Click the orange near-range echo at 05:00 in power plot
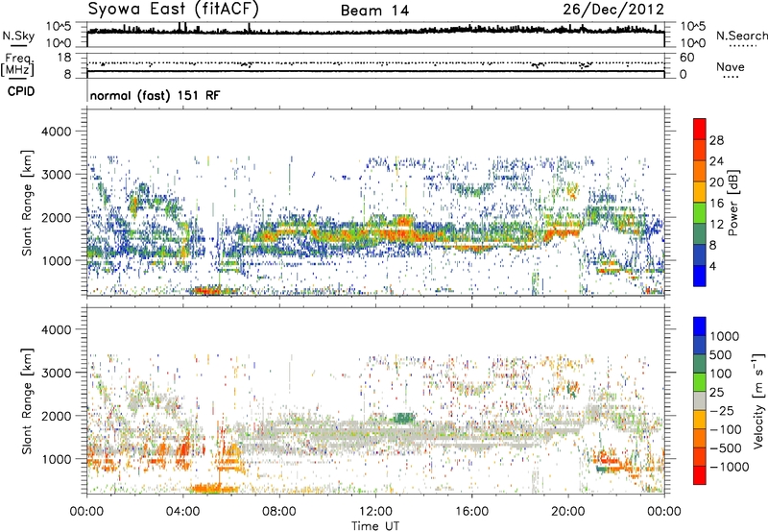Image resolution: width=768 pixels, height=532 pixels. [211, 290]
